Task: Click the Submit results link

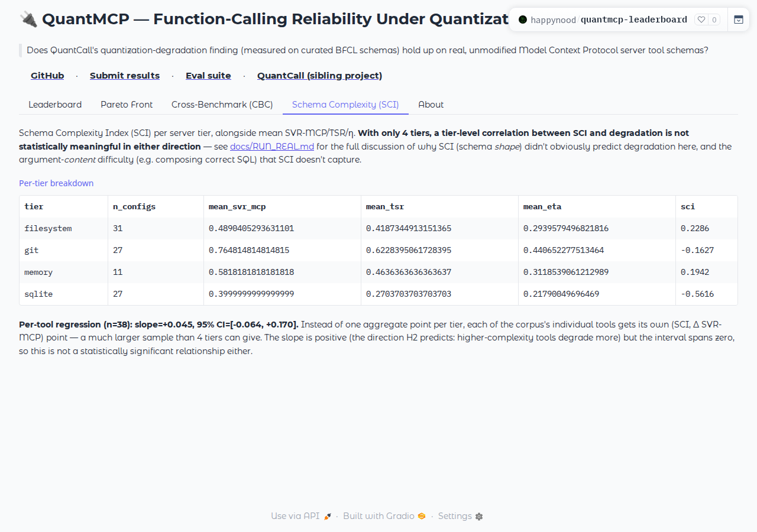Action: (125, 76)
